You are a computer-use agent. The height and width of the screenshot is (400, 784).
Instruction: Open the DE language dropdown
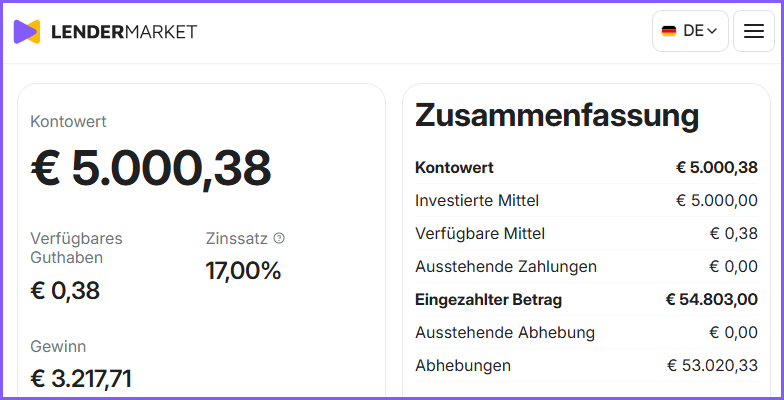(x=690, y=31)
